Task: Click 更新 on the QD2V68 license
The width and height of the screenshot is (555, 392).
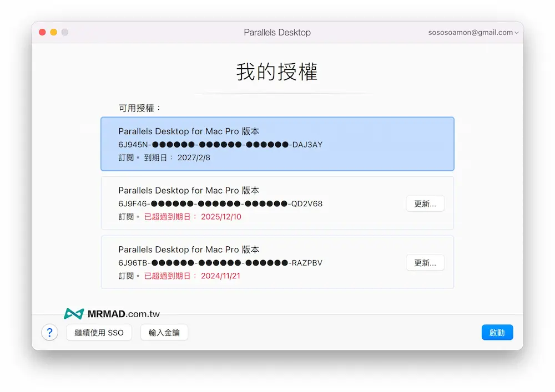Action: point(425,203)
